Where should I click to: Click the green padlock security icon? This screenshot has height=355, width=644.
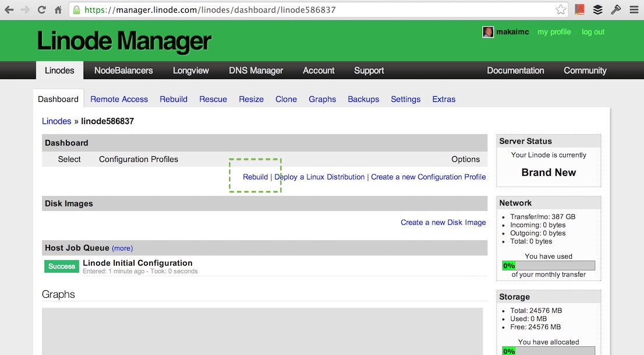(76, 10)
